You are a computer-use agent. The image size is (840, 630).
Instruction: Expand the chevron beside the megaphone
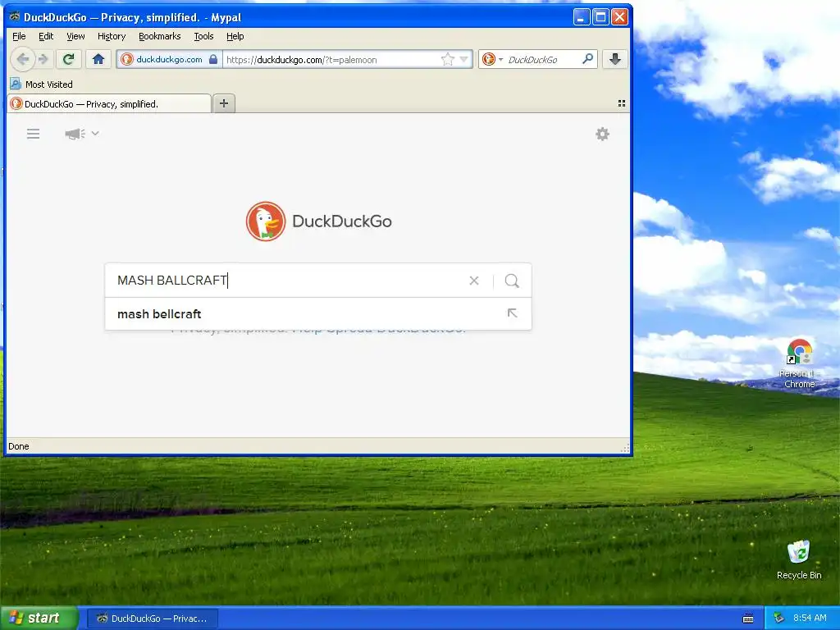(x=95, y=133)
